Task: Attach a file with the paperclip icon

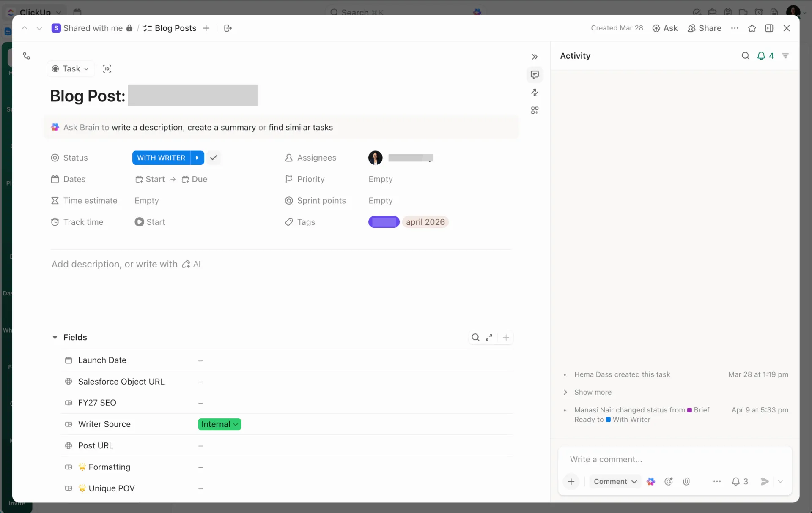Action: click(x=686, y=481)
